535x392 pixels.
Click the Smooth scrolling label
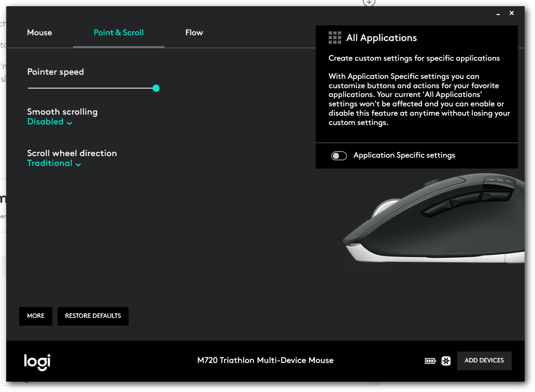click(62, 112)
